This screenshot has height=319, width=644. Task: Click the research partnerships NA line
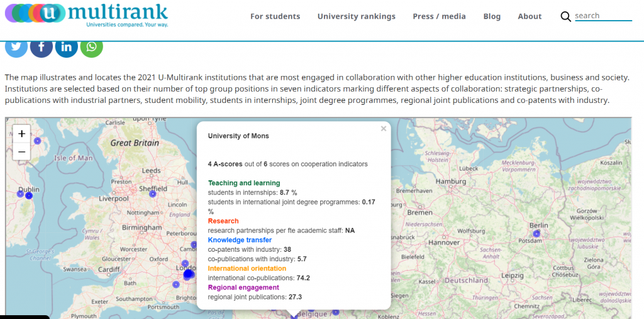tap(281, 230)
